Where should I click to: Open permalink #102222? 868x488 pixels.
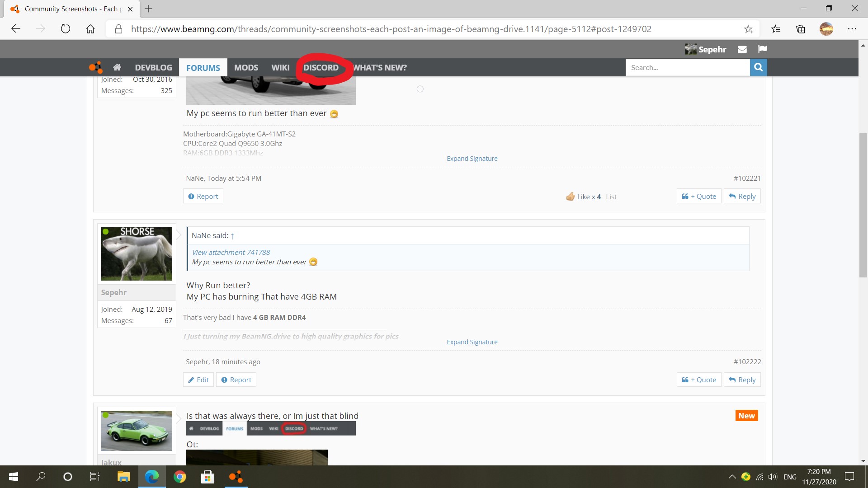747,362
